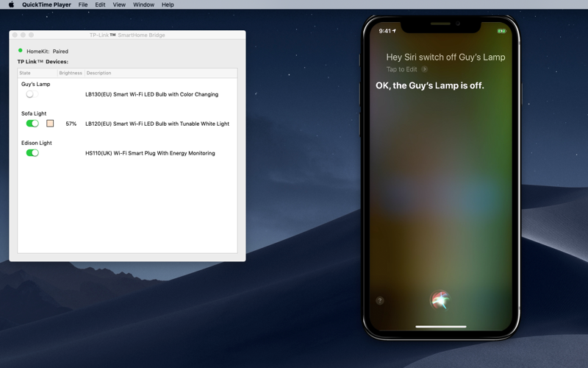Tap the chevron next to Tap to Edit
The image size is (588, 368).
point(425,69)
